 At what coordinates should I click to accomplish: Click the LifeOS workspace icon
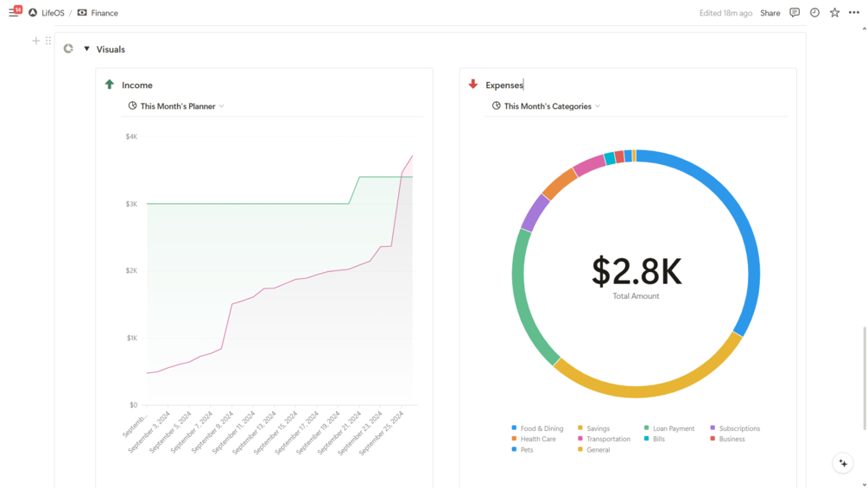pos(33,13)
